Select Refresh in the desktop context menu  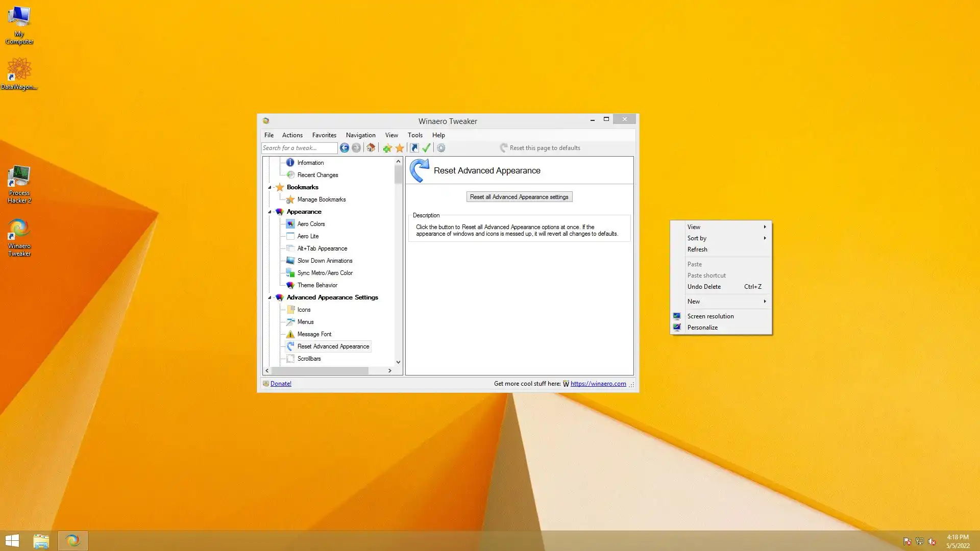point(697,249)
